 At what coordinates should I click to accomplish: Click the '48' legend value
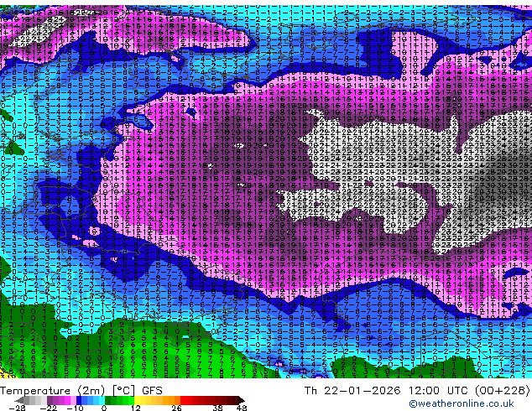[x=242, y=408]
